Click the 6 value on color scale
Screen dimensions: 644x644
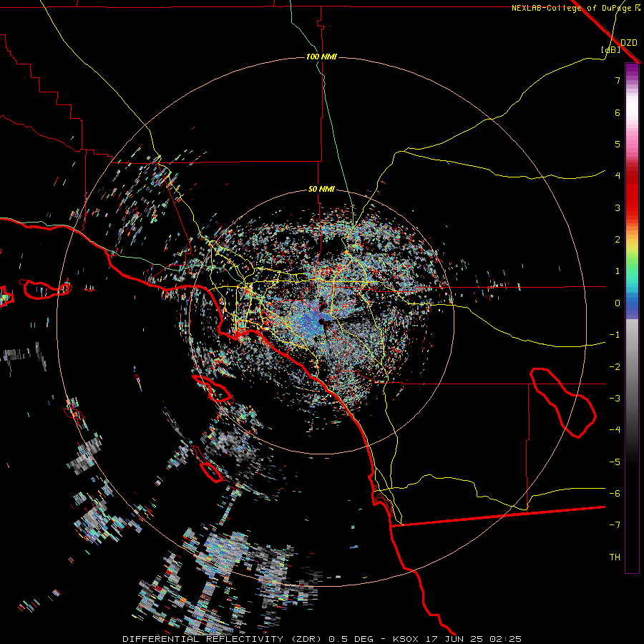pos(618,112)
